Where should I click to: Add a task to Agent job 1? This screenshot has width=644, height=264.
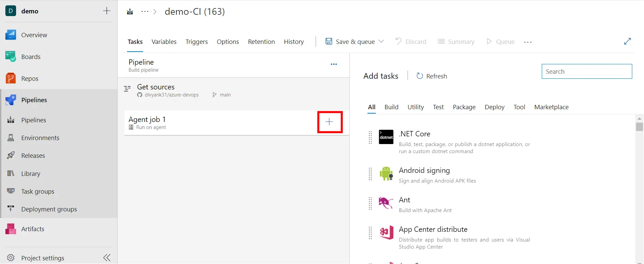[x=330, y=122]
